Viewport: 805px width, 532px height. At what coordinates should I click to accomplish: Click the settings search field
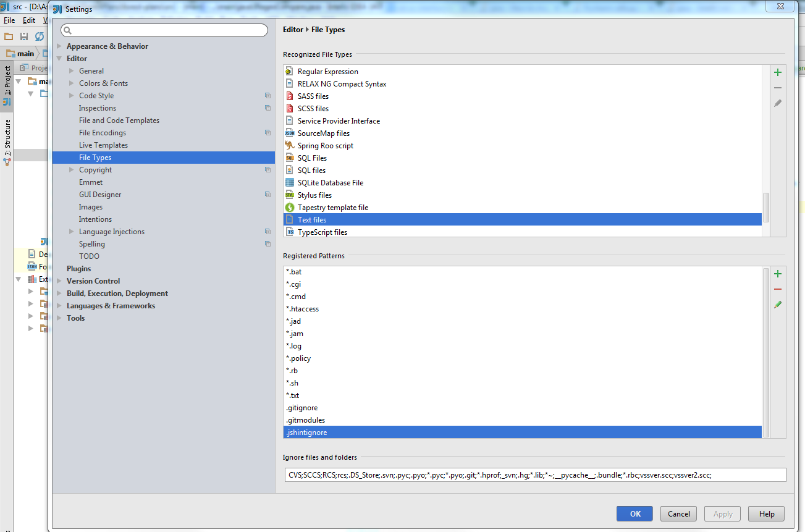coord(164,30)
